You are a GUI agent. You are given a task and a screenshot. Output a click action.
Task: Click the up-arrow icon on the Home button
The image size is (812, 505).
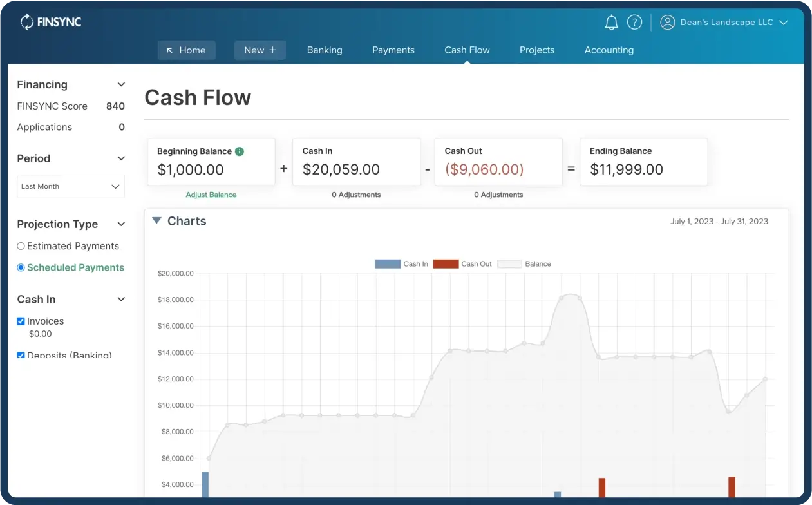tap(171, 50)
